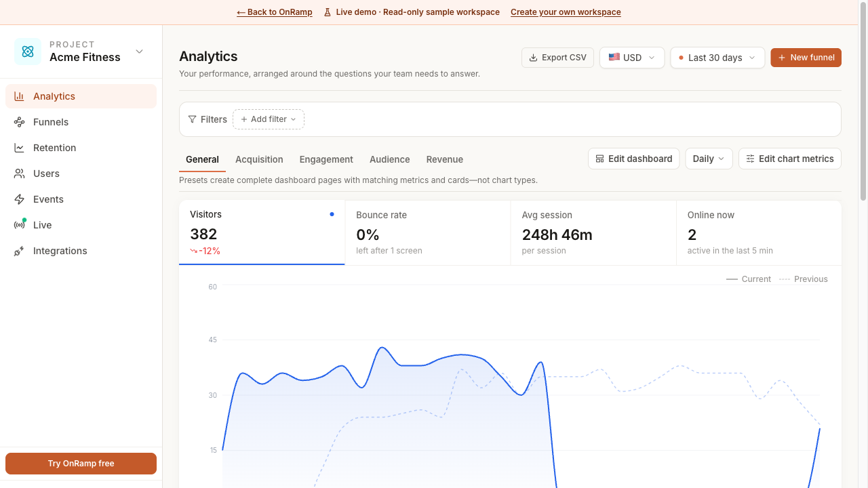This screenshot has height=488, width=868.
Task: Switch to the General tab
Action: pyautogui.click(x=202, y=159)
